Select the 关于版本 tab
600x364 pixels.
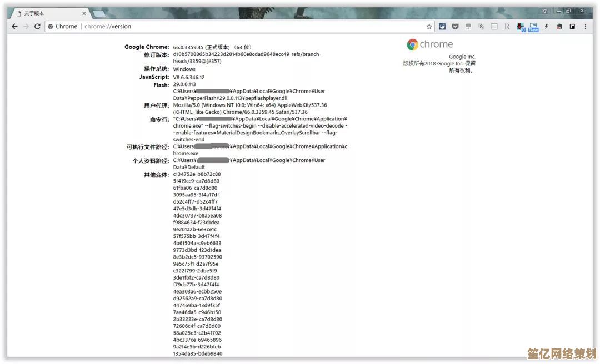point(50,13)
